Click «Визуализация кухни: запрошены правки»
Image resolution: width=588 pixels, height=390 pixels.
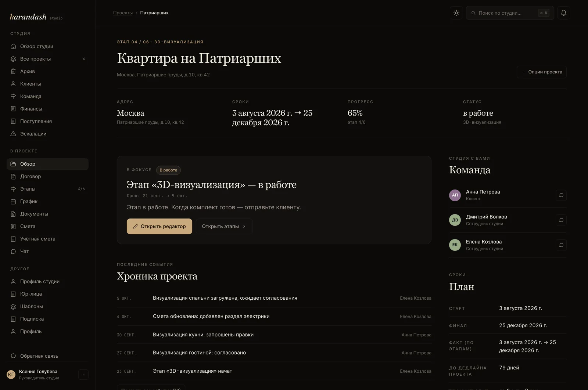coord(203,335)
